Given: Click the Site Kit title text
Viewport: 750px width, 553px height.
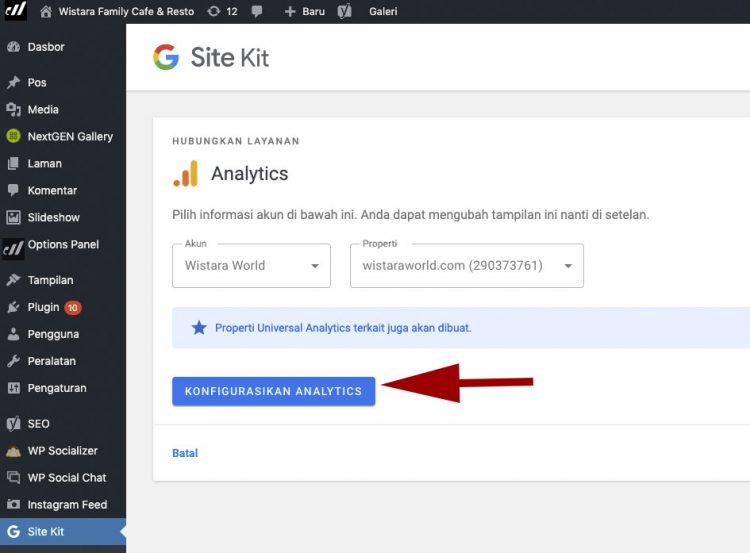Looking at the screenshot, I should [x=230, y=57].
